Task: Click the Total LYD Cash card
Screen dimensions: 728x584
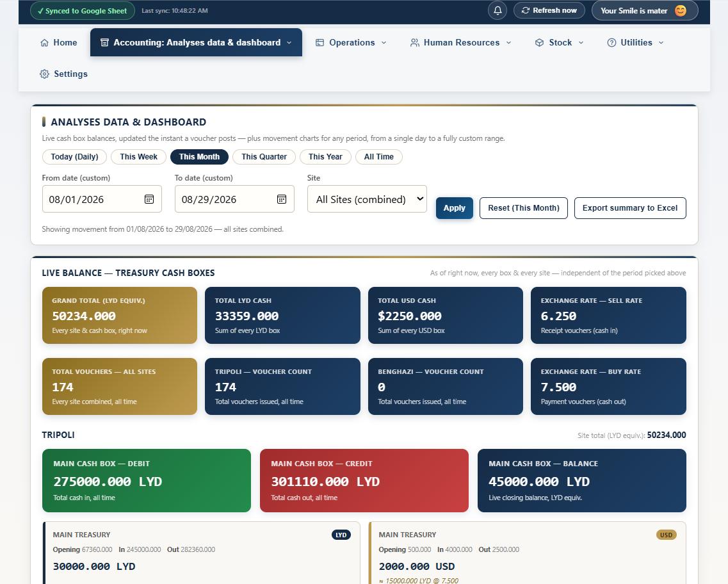Action: pos(282,315)
